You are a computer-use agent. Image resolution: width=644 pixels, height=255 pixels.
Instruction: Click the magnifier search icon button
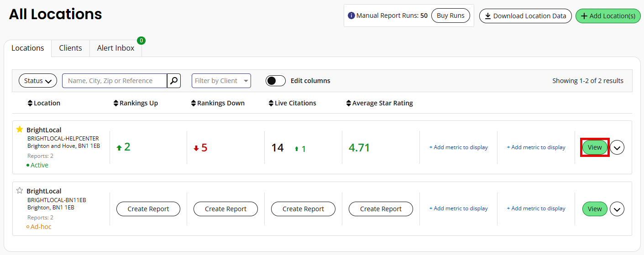(174, 81)
